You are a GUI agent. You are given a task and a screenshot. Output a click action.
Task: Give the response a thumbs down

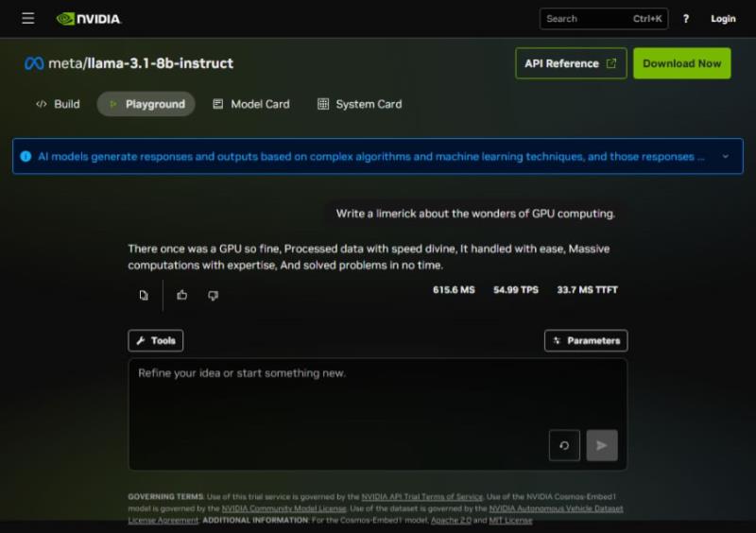tap(214, 295)
